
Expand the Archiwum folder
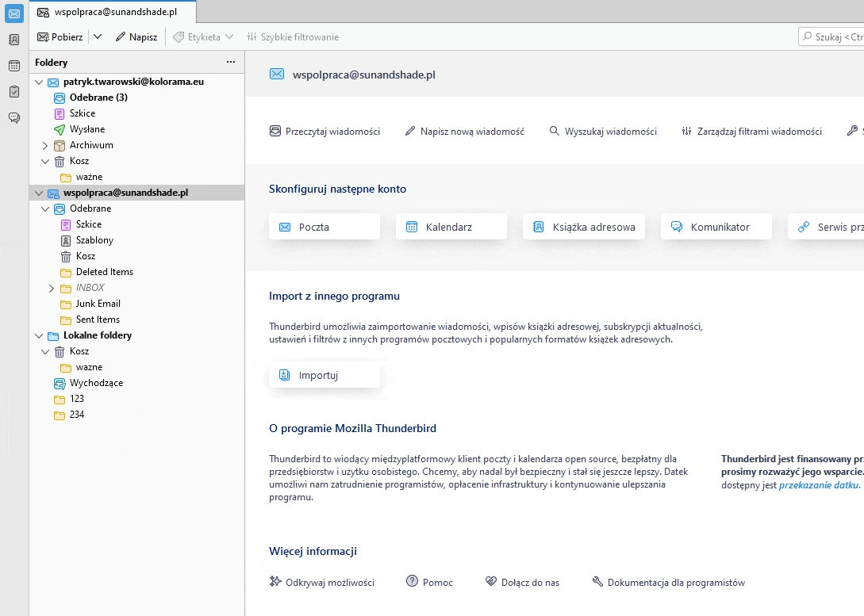click(45, 145)
